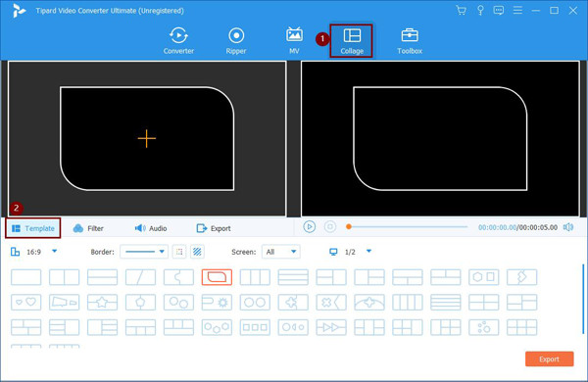This screenshot has height=382, width=588.
Task: Click the play preview button
Action: (x=310, y=227)
